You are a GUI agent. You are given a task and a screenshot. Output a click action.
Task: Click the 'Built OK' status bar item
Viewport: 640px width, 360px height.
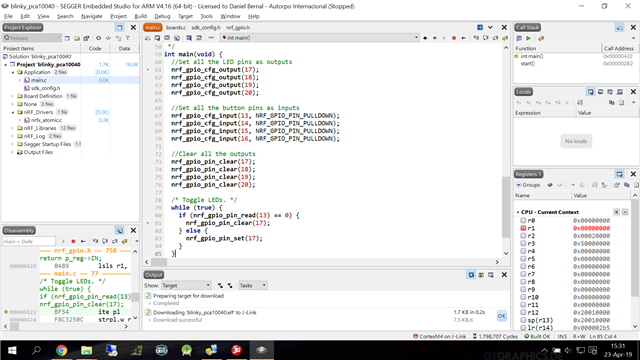pyautogui.click(x=537, y=336)
